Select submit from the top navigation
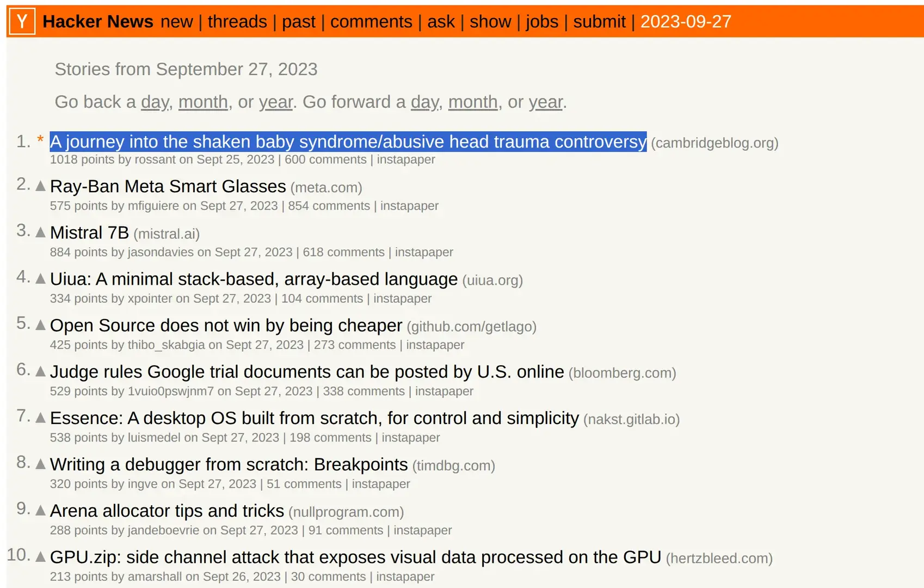The image size is (924, 588). (x=599, y=22)
